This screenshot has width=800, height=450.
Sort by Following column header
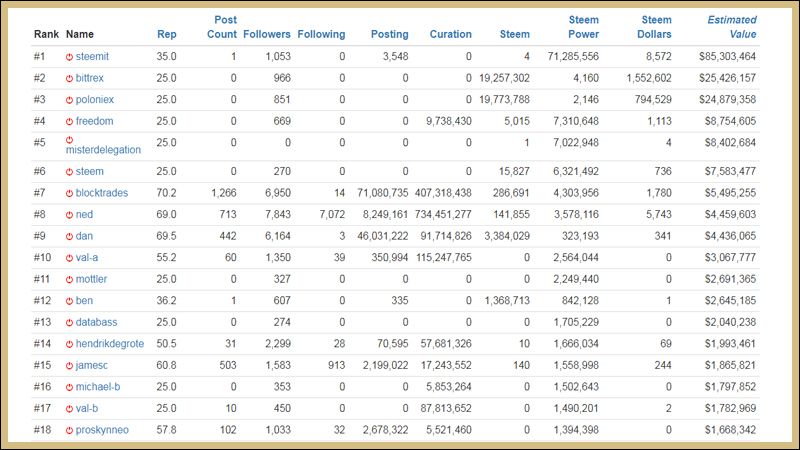point(321,34)
